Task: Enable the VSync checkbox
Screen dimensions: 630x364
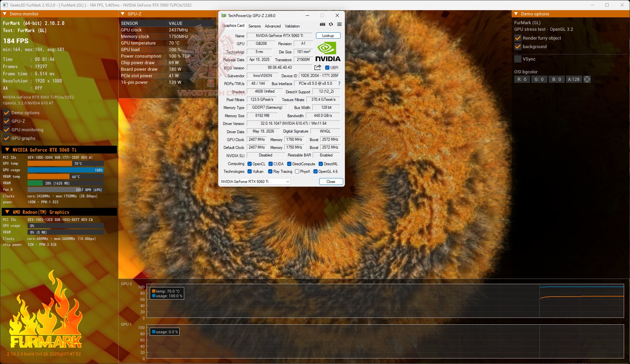Action: [x=518, y=59]
